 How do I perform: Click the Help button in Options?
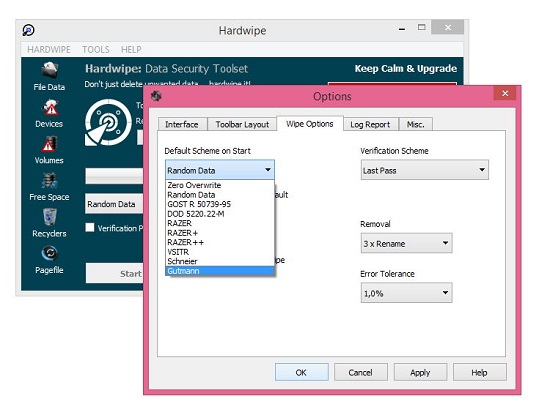(479, 372)
